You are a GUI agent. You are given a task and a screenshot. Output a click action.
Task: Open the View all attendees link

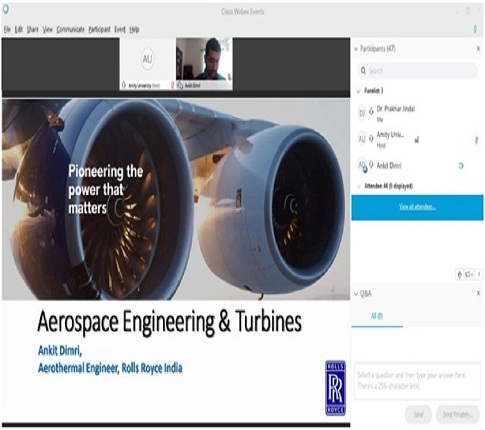pyautogui.click(x=417, y=207)
